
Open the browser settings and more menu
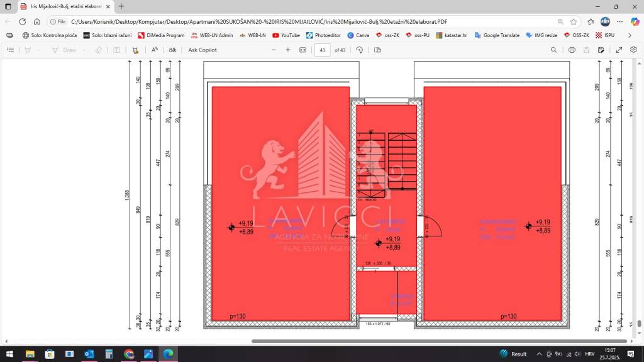(x=619, y=22)
